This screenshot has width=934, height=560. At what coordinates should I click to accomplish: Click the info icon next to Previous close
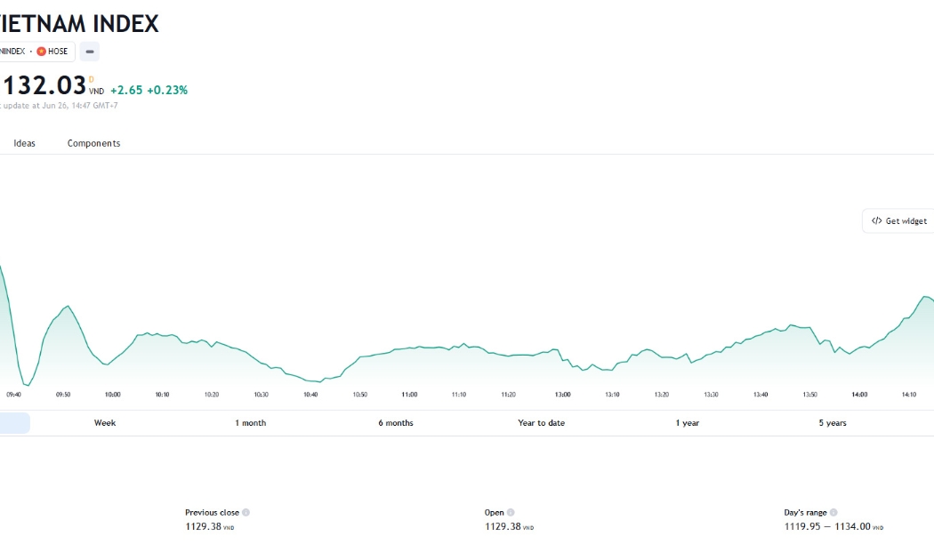click(x=246, y=512)
